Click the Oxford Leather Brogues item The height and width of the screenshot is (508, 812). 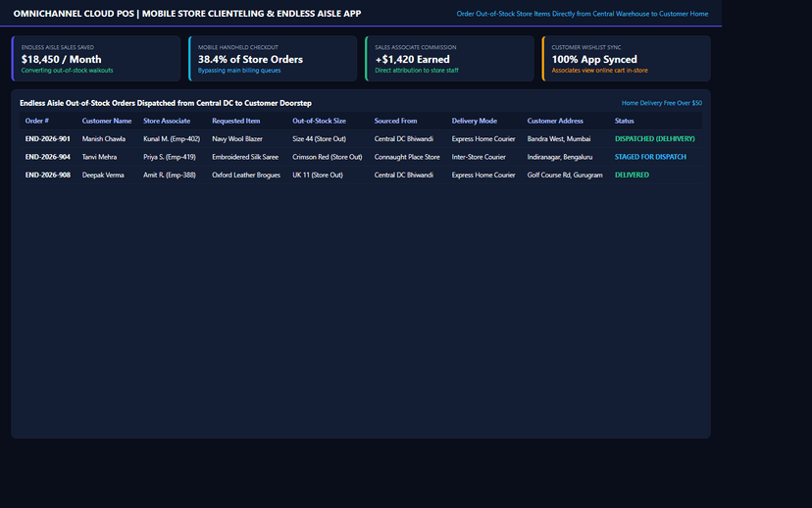(246, 175)
